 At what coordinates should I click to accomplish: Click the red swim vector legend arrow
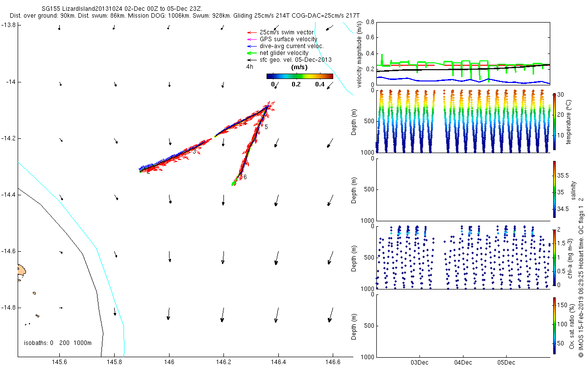(251, 33)
